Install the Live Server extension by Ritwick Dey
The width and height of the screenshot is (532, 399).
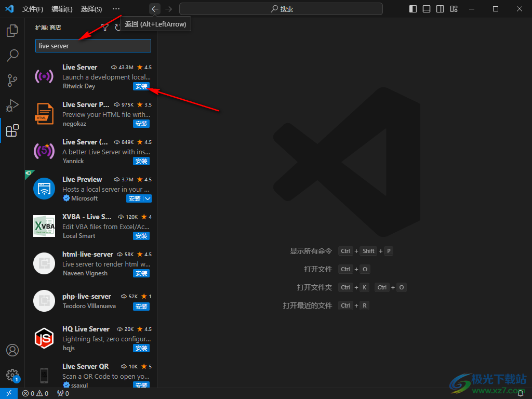[141, 86]
